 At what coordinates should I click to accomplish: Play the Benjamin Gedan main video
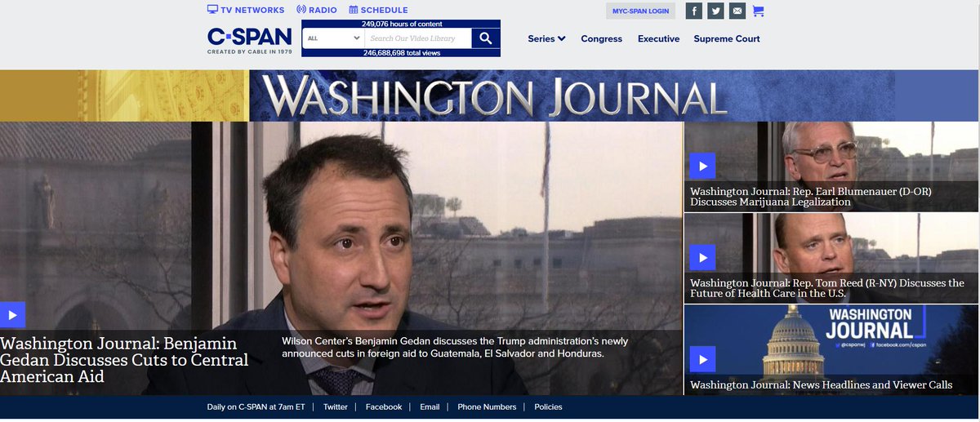click(12, 315)
